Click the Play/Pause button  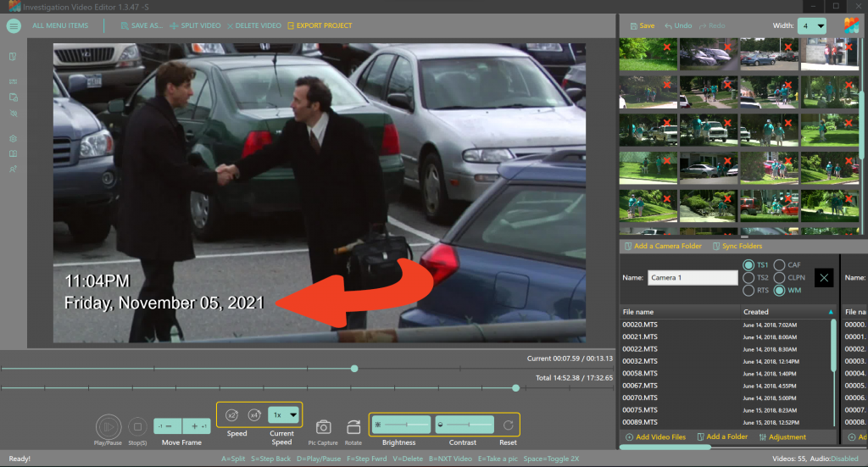108,425
